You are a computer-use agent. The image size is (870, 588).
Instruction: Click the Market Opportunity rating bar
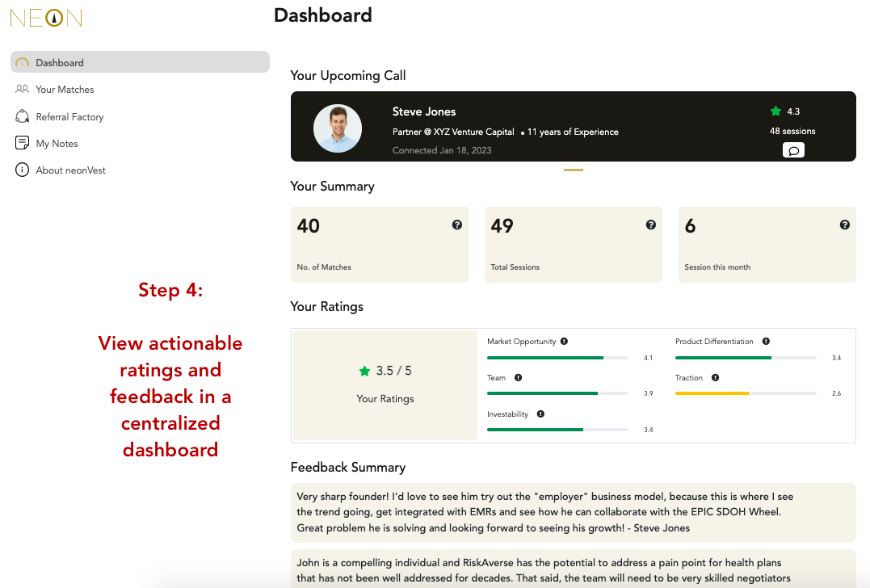[x=557, y=358]
